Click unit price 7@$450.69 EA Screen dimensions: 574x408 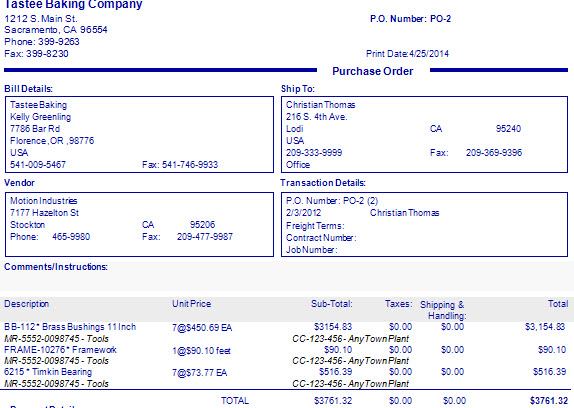click(x=202, y=327)
